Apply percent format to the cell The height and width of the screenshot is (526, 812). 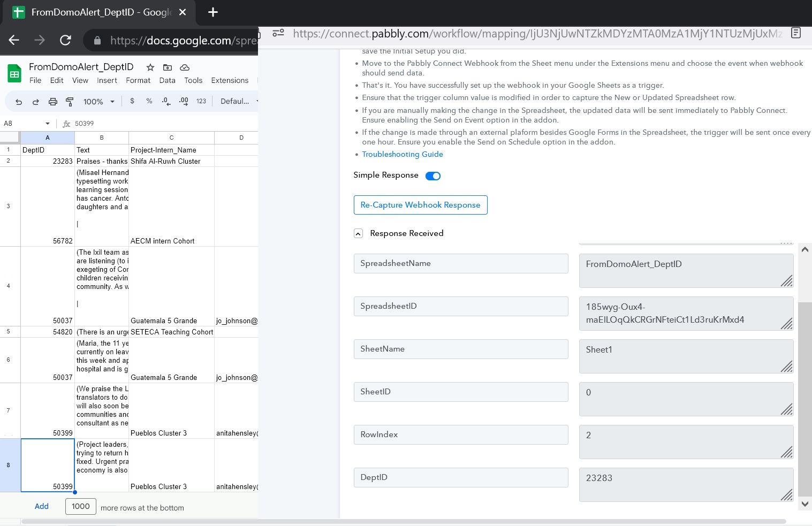[x=149, y=101]
